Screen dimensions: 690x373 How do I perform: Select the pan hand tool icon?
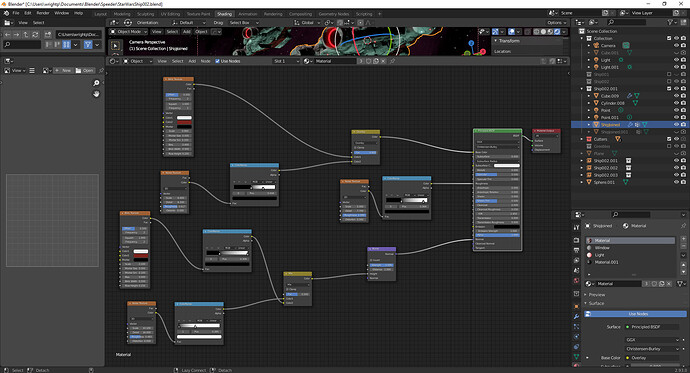(x=96, y=94)
